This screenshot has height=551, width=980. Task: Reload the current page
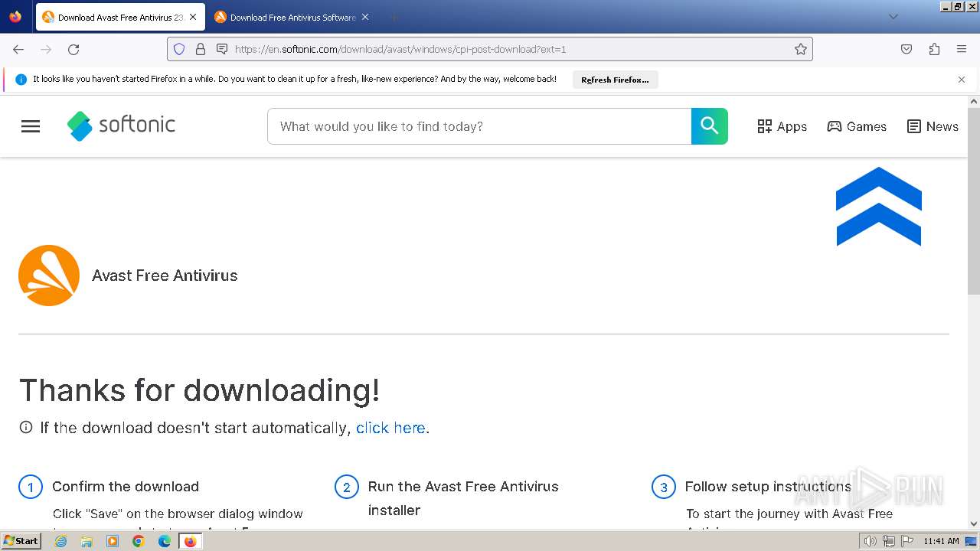pyautogui.click(x=73, y=49)
